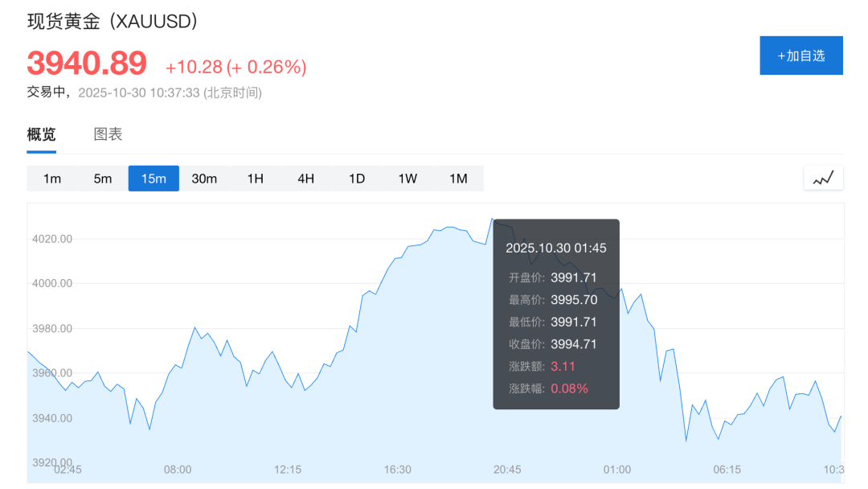The width and height of the screenshot is (868, 489).
Task: Click the +加自选 button
Action: (x=801, y=55)
